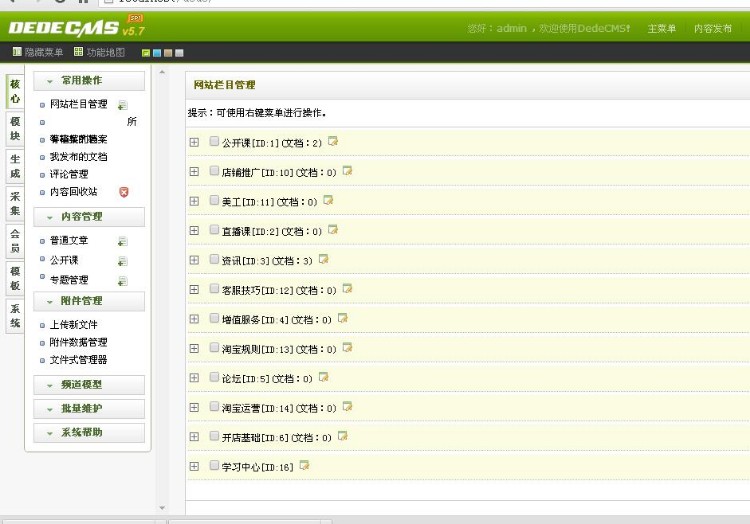The width and height of the screenshot is (750, 524).
Task: Expand the 直播课[ID:2] category tree
Action: pos(194,230)
